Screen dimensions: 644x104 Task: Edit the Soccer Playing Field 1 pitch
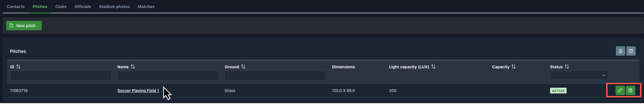click(x=620, y=90)
